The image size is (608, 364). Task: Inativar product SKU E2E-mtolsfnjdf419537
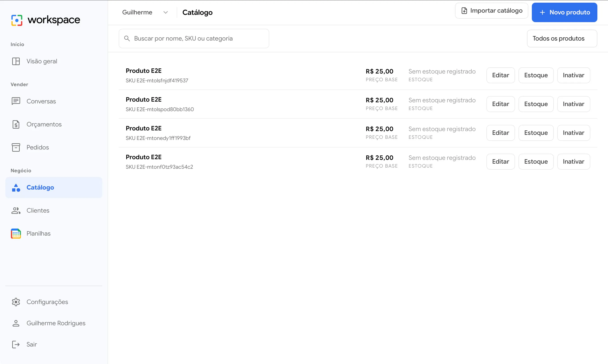tap(573, 75)
